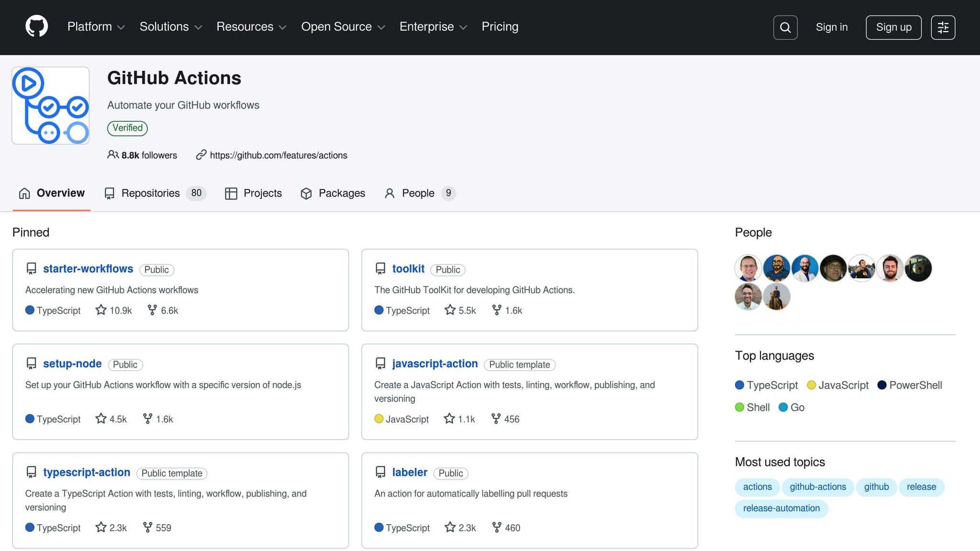
Task: Open the labeler repository link
Action: (409, 472)
